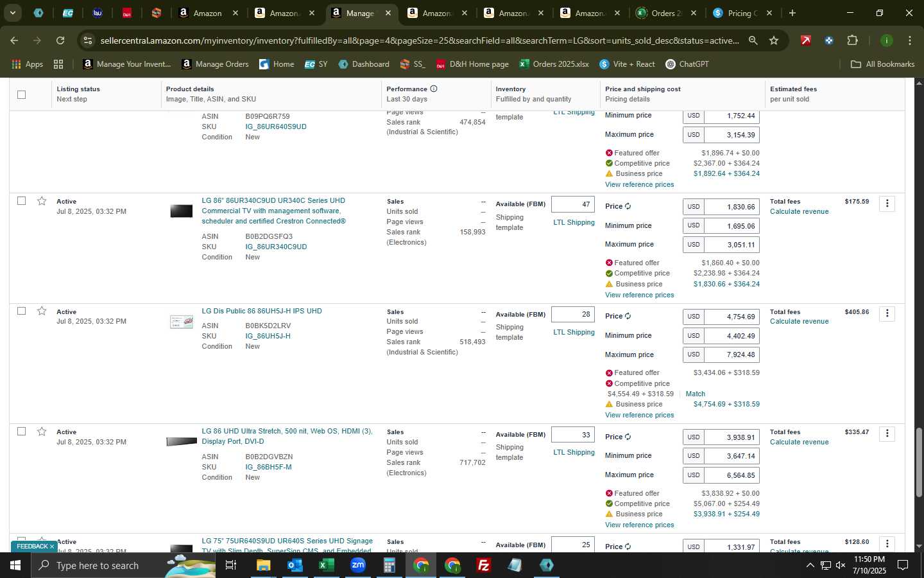Open File Explorer from taskbar
This screenshot has height=578, width=924.
coord(264,565)
